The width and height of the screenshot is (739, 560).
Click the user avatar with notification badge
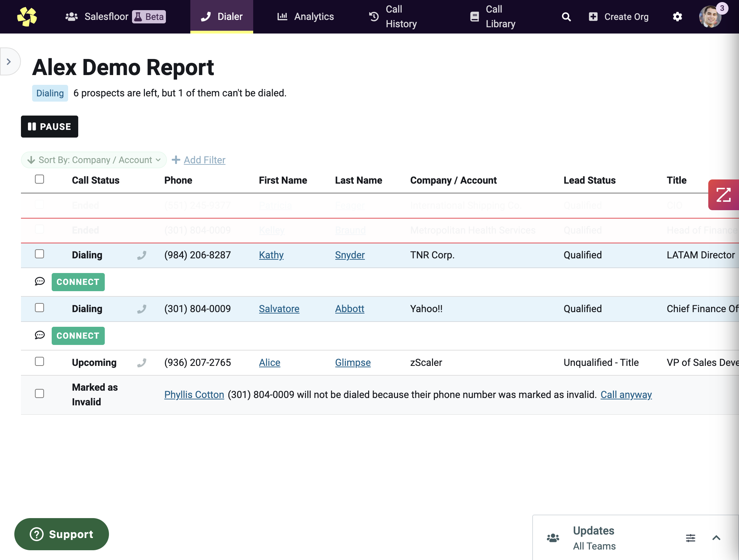coord(711,16)
